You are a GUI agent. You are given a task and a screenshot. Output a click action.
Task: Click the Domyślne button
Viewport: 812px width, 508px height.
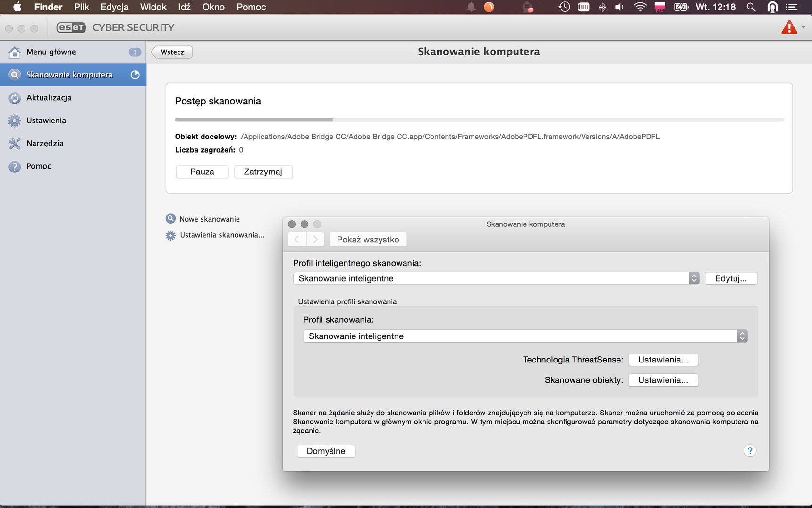tap(326, 451)
